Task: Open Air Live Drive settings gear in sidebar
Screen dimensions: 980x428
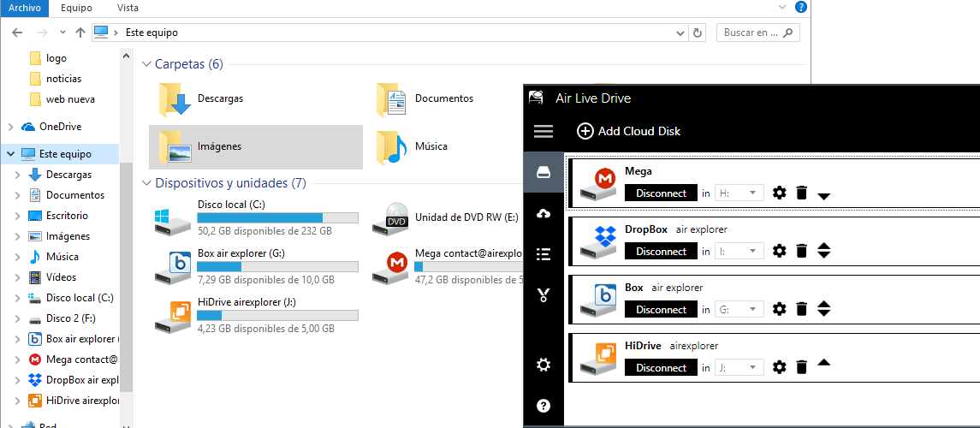Action: pos(543,365)
